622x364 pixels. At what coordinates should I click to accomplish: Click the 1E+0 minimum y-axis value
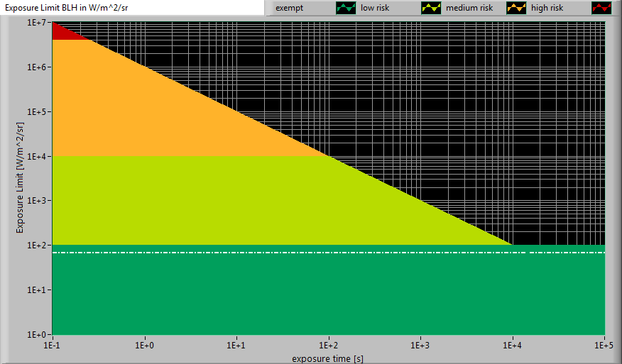point(37,334)
